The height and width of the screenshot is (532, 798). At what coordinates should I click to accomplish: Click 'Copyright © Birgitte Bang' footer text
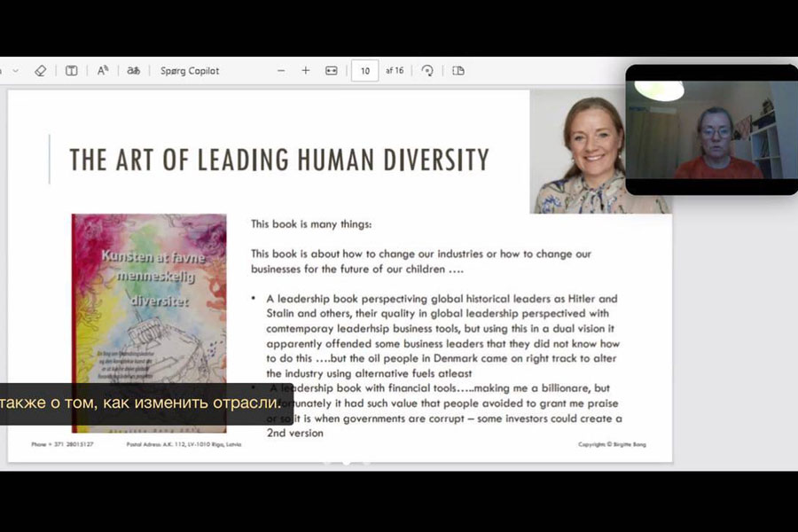pos(612,444)
